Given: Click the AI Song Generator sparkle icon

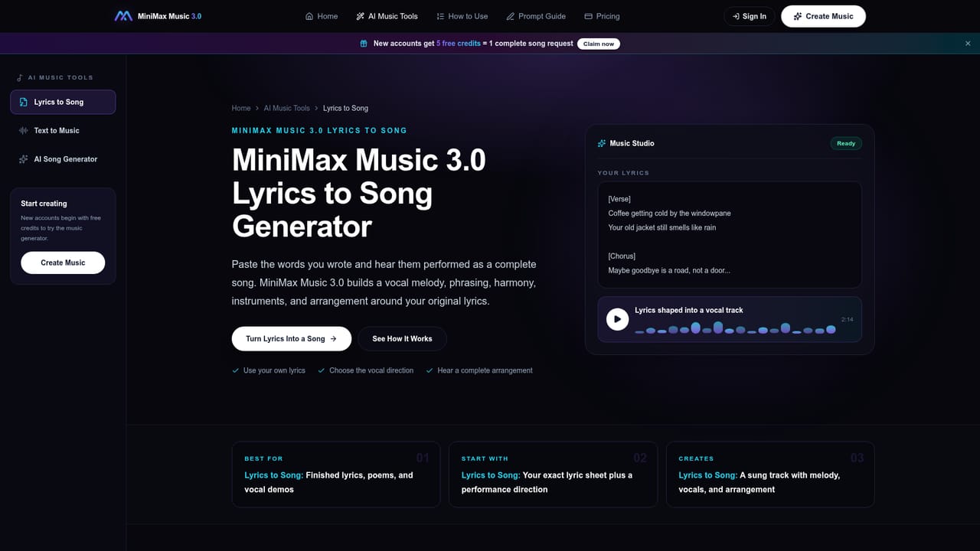Looking at the screenshot, I should point(24,159).
